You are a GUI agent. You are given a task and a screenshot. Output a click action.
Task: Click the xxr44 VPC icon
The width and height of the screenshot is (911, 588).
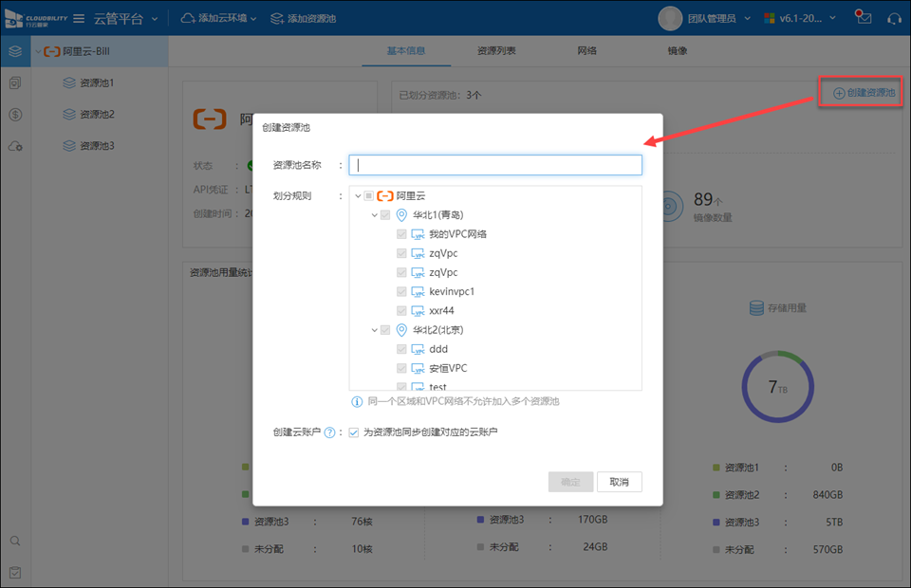(x=418, y=310)
